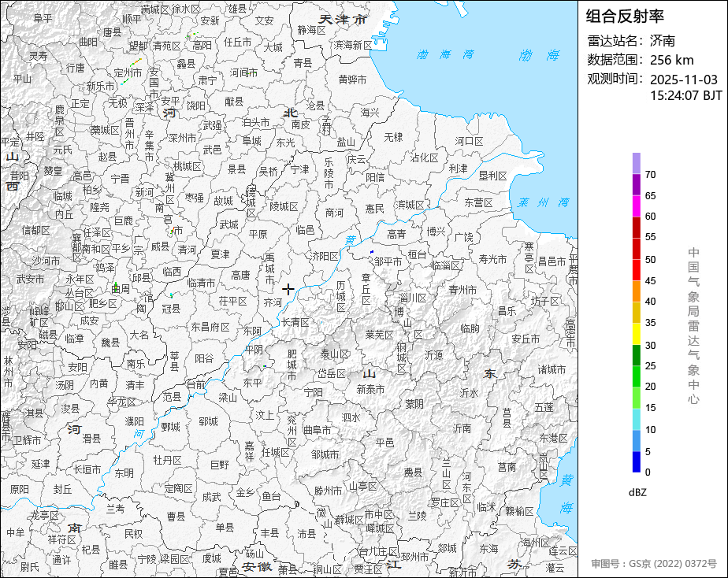
Task: Click the radar station name 济南
Action: 663,41
